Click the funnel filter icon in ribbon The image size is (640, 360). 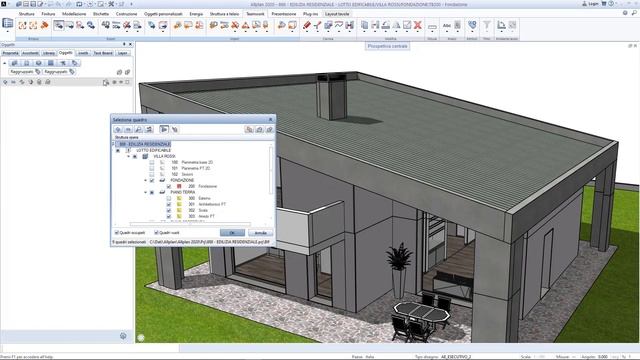point(487,25)
